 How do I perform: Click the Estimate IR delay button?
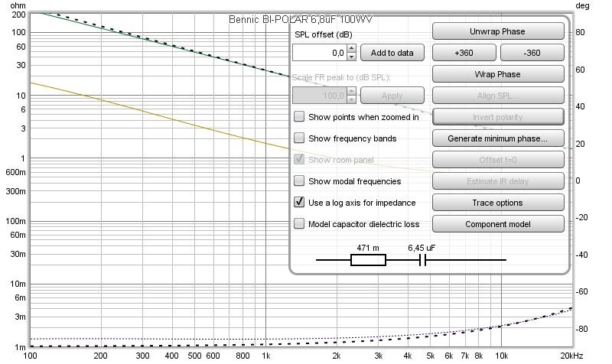click(x=498, y=181)
